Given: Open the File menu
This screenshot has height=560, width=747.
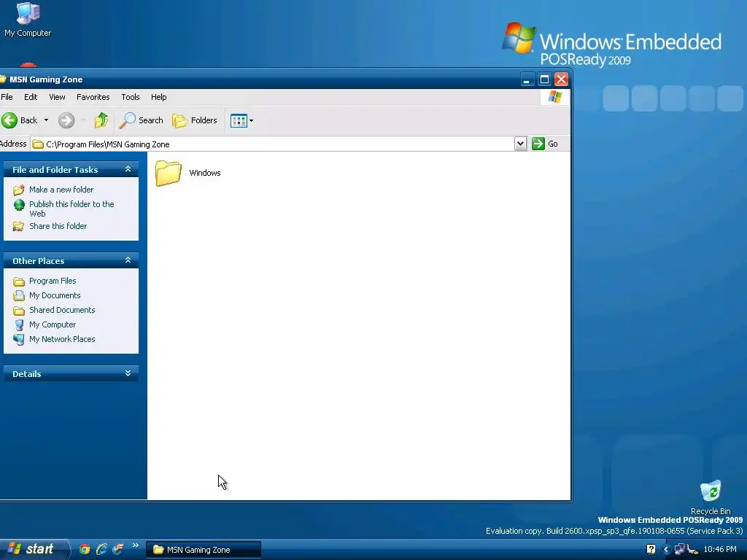Looking at the screenshot, I should pos(7,97).
